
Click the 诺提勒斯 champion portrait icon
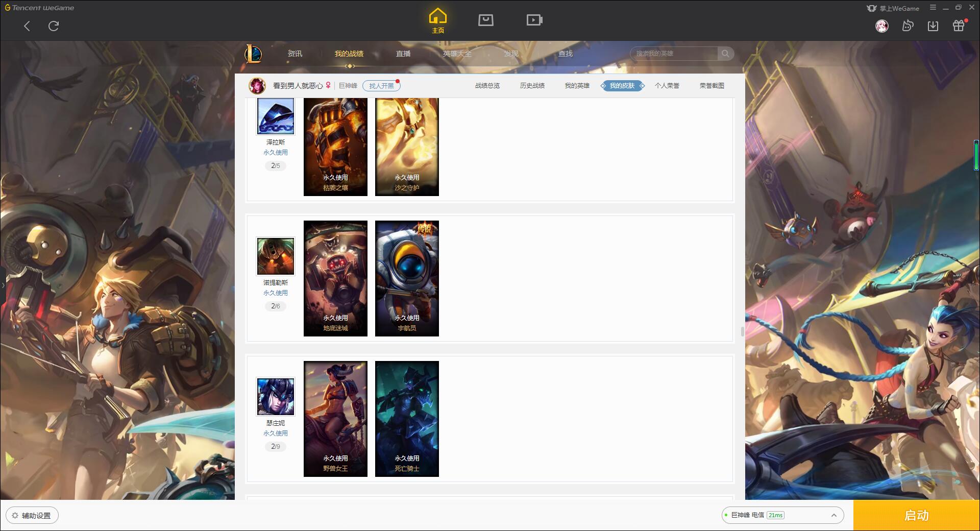[x=276, y=256]
